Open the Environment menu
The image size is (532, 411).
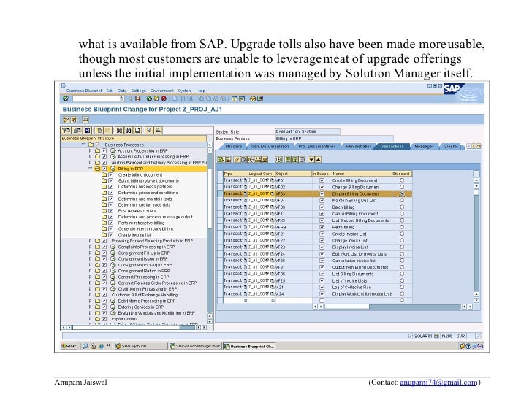tap(161, 91)
